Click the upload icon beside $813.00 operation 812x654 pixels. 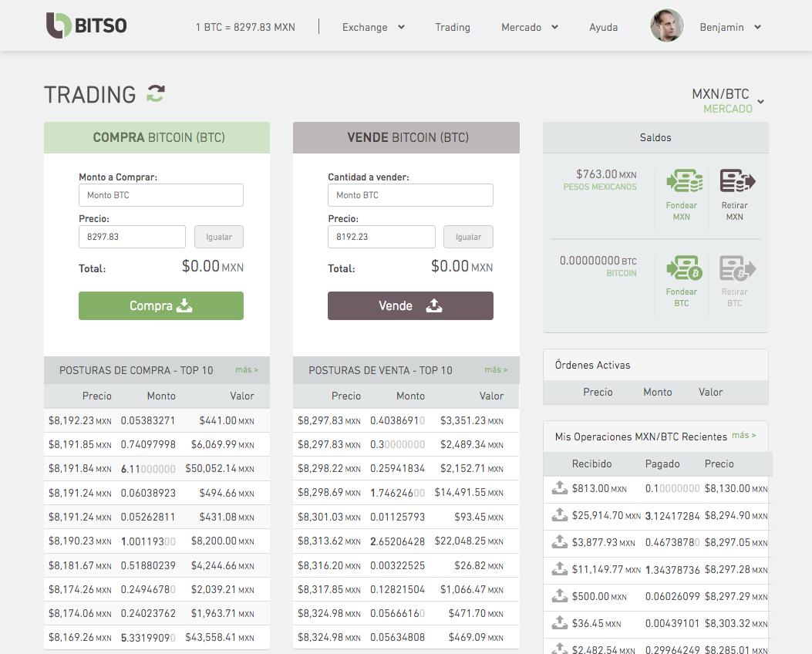tap(560, 488)
